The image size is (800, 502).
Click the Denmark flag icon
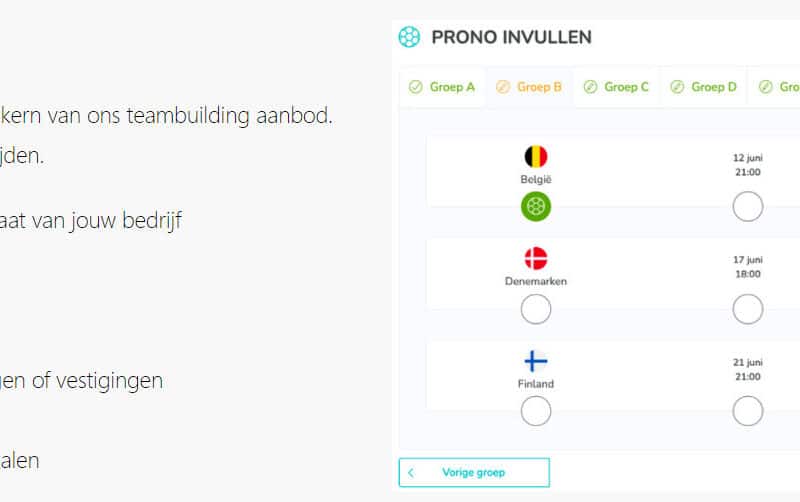(536, 258)
